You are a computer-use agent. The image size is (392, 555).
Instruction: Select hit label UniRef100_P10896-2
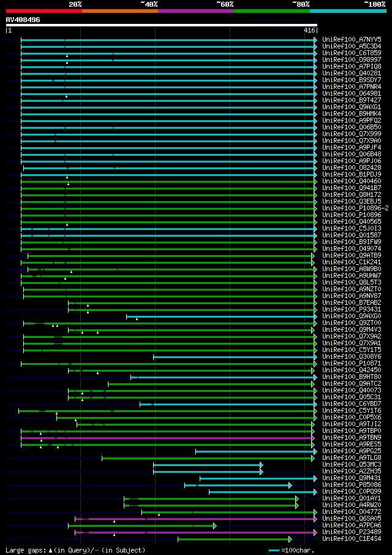click(355, 208)
